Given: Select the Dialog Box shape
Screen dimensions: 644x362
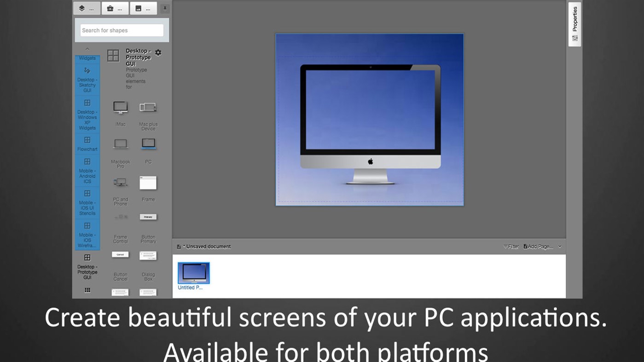Looking at the screenshot, I should tap(148, 256).
